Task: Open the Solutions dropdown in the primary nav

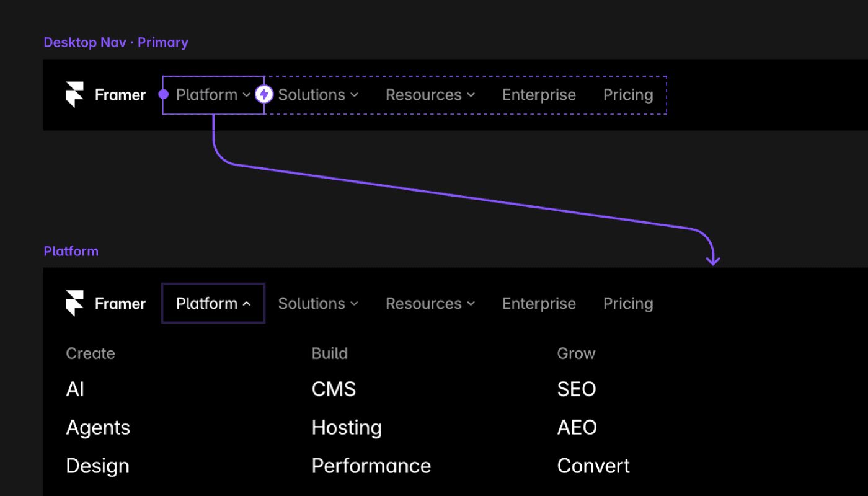Action: [x=318, y=95]
